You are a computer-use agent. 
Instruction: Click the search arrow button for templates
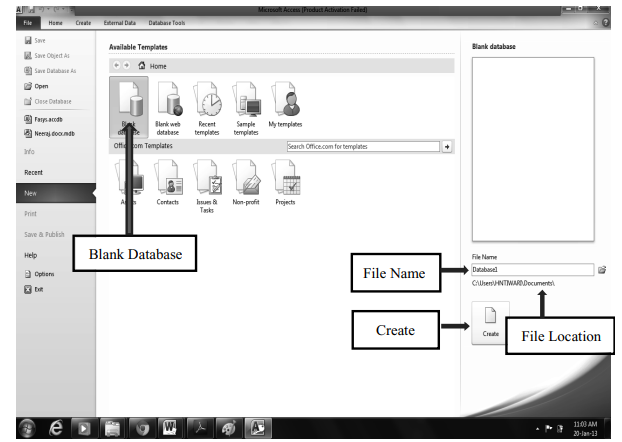click(x=447, y=146)
